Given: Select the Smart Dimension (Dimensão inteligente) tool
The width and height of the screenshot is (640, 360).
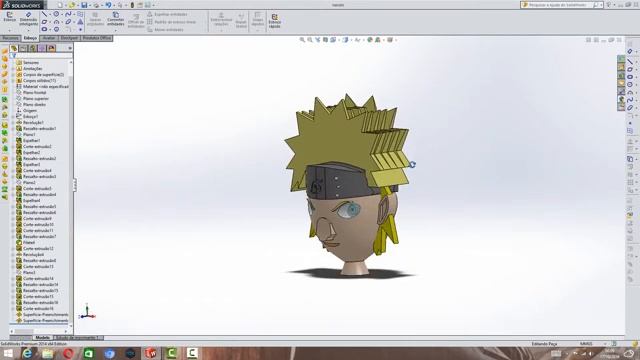Looking at the screenshot, I should (x=28, y=19).
